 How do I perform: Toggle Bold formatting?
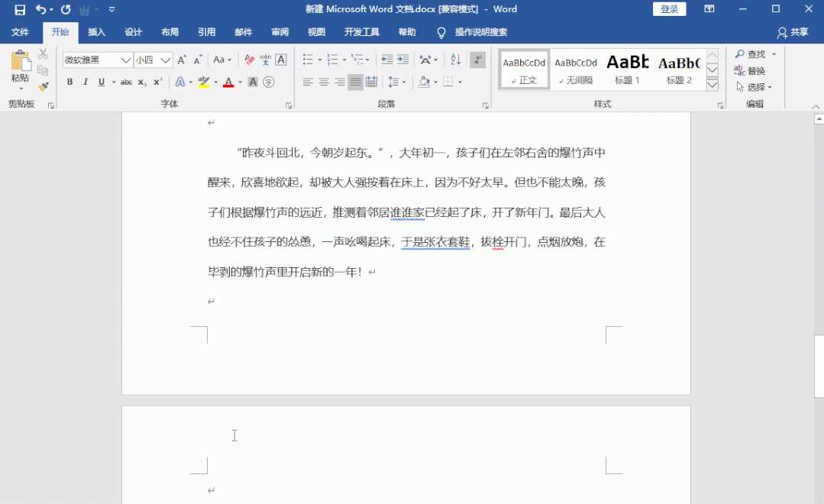tap(69, 82)
